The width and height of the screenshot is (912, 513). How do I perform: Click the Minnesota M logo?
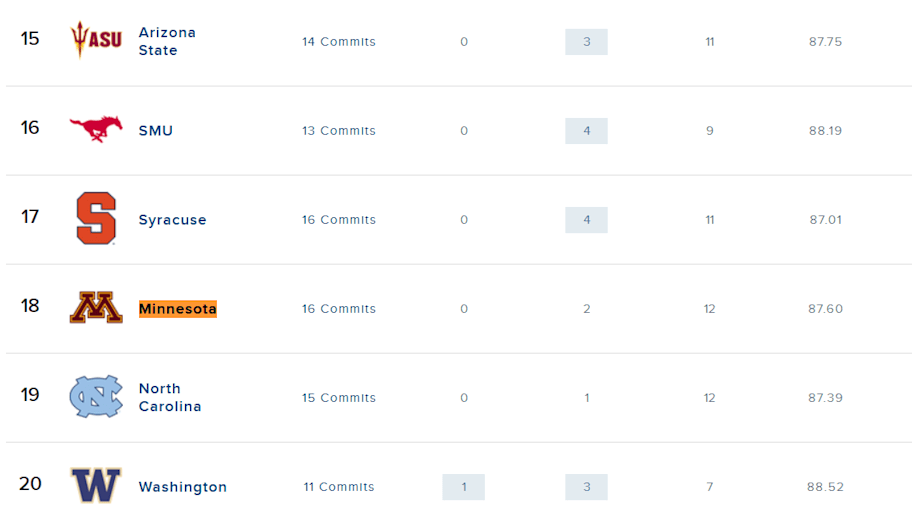[x=96, y=307]
